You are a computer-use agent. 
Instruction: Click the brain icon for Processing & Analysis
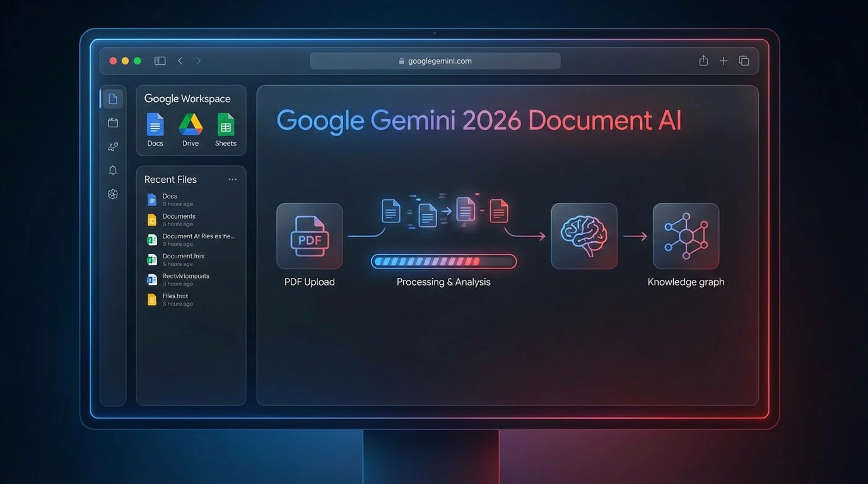coord(584,236)
